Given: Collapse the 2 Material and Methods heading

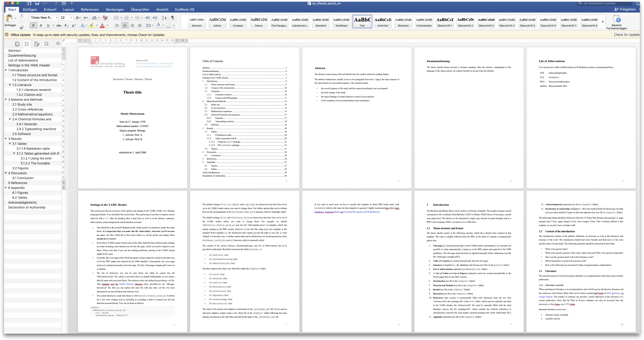Looking at the screenshot, I should click(6, 99).
